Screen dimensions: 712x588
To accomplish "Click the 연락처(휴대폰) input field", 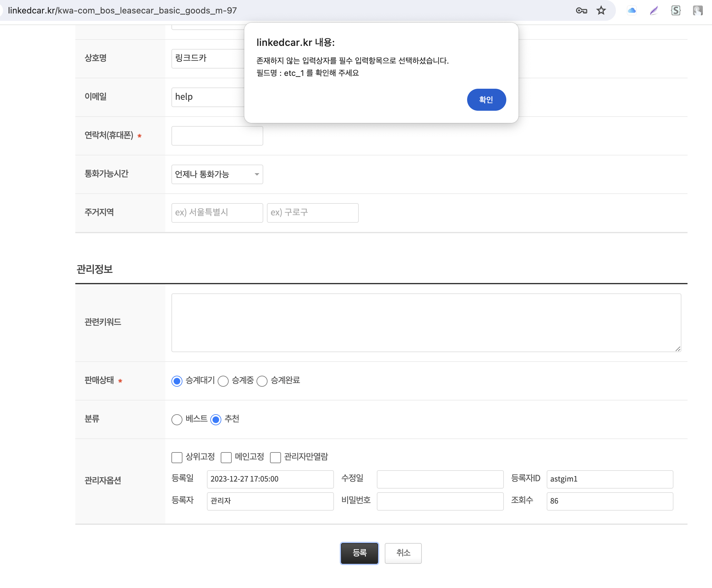I will click(x=217, y=136).
